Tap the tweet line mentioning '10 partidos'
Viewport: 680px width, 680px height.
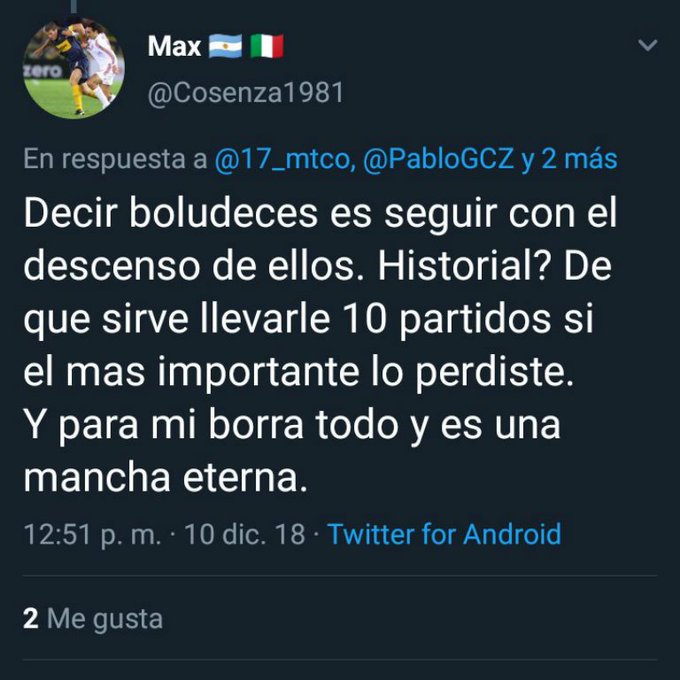[308, 320]
